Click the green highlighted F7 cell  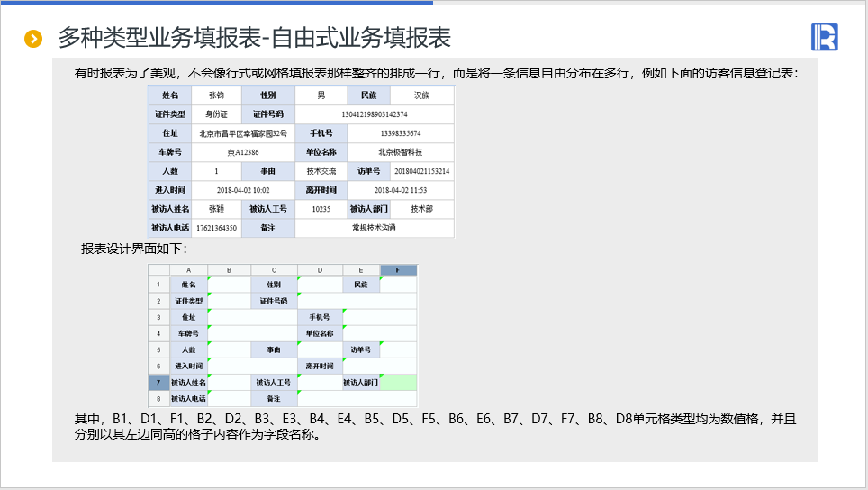pyautogui.click(x=398, y=383)
